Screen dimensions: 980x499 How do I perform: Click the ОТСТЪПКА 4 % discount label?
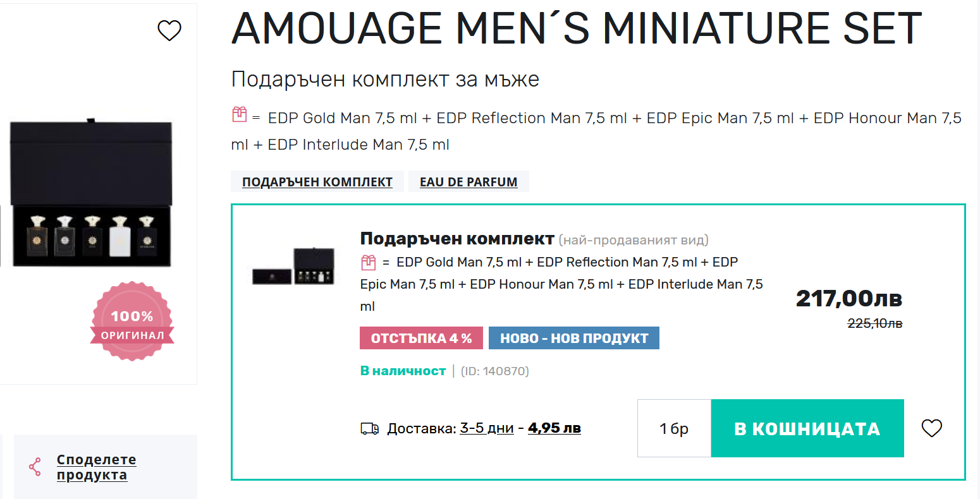(421, 338)
